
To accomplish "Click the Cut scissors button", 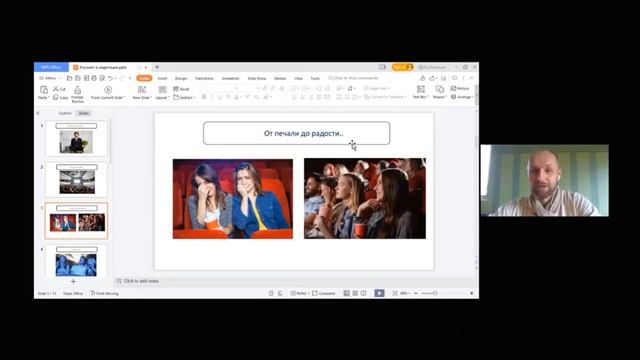I will (x=59, y=89).
